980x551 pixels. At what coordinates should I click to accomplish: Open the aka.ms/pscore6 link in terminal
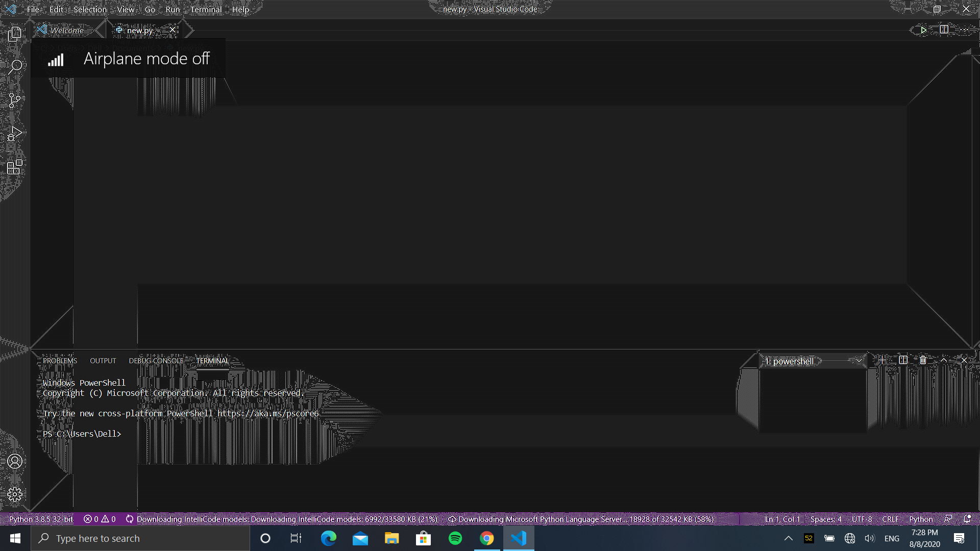[268, 413]
